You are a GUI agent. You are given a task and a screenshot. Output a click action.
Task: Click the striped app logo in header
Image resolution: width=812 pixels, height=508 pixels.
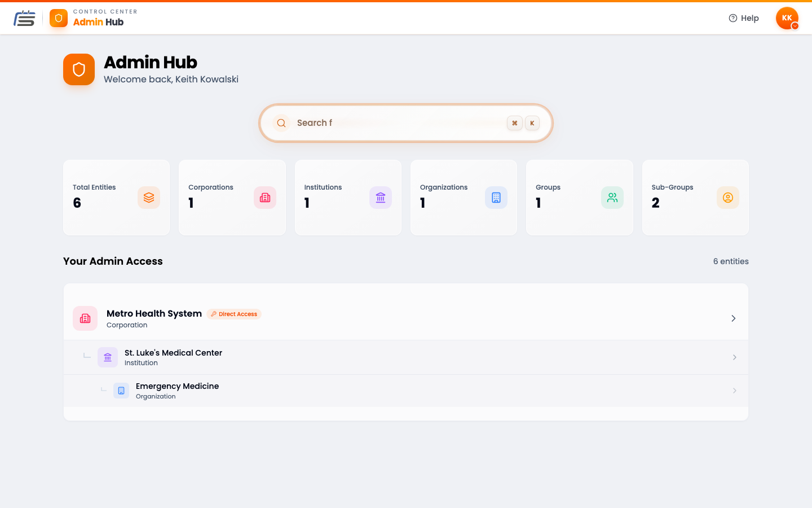point(24,18)
